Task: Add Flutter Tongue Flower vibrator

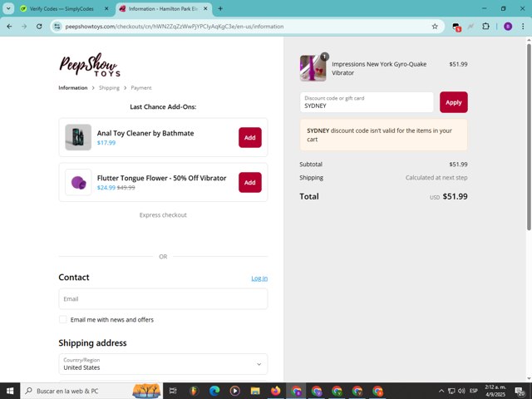Action: (249, 182)
